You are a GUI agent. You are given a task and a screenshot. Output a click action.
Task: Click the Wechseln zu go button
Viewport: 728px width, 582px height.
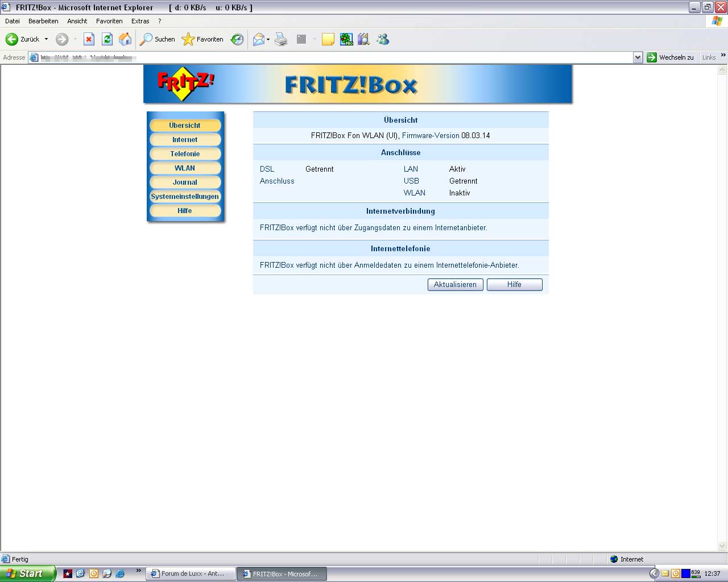tap(671, 57)
